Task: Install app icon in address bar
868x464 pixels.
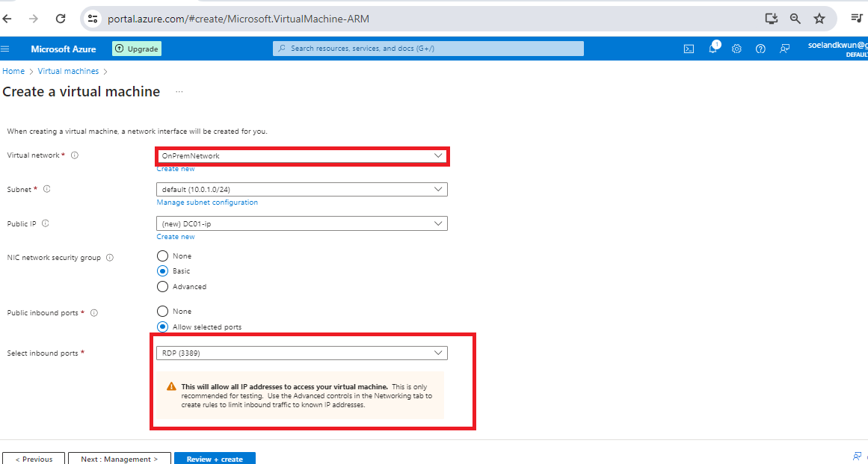Action: coord(772,19)
